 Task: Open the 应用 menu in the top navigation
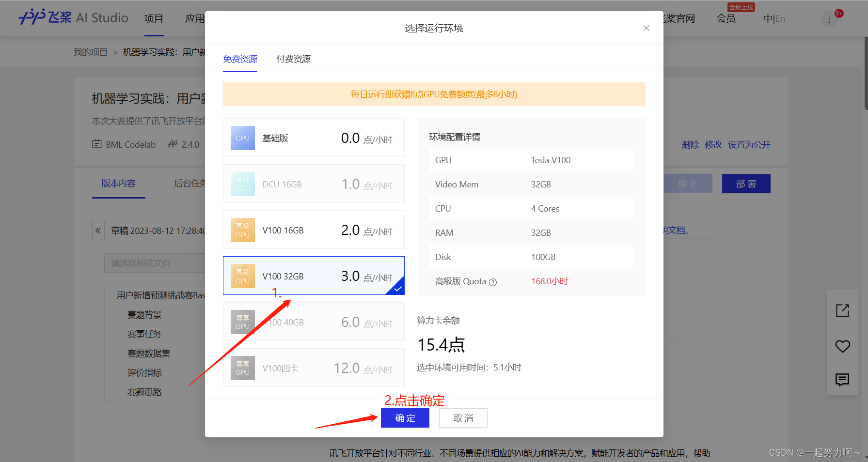coord(195,18)
